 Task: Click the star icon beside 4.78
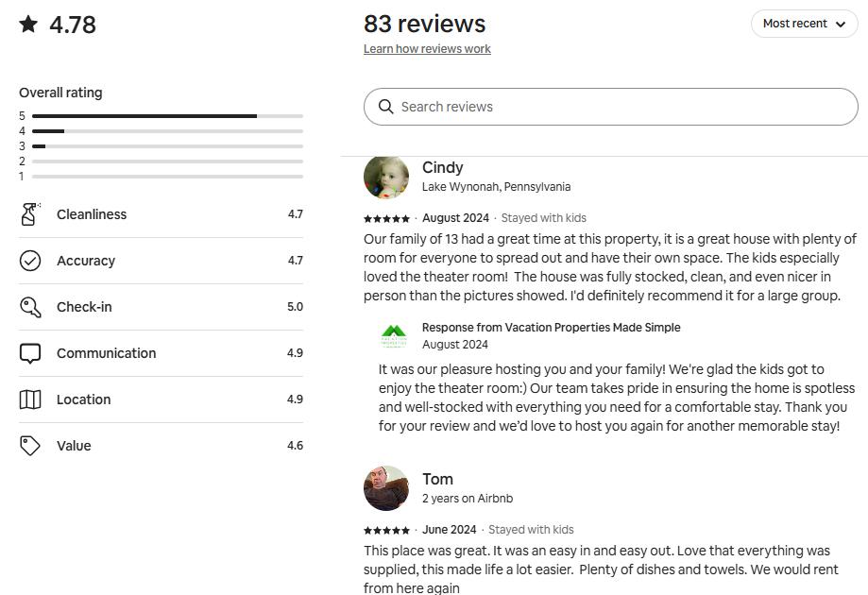[29, 25]
